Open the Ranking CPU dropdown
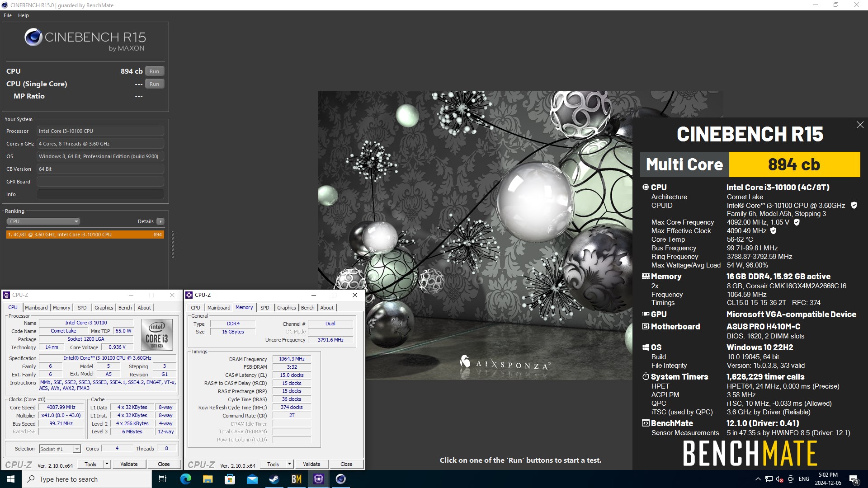Image resolution: width=868 pixels, height=488 pixels. click(x=43, y=221)
